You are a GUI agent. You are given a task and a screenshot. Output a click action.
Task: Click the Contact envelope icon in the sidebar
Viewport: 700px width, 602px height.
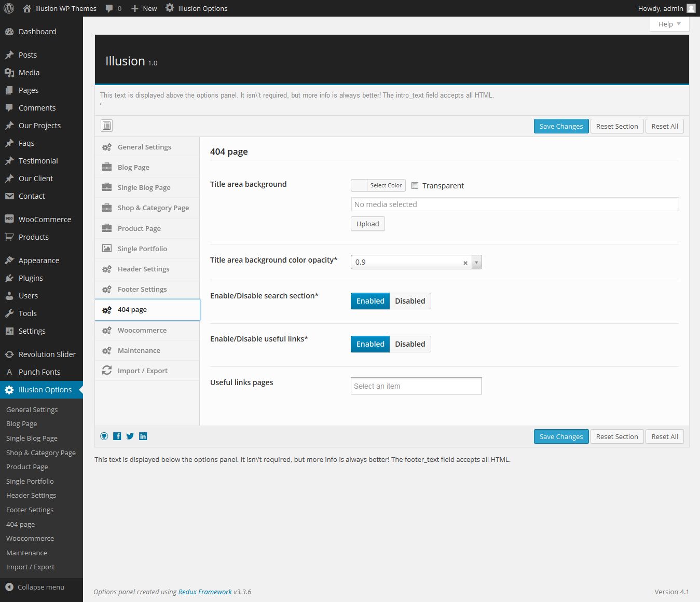9,196
